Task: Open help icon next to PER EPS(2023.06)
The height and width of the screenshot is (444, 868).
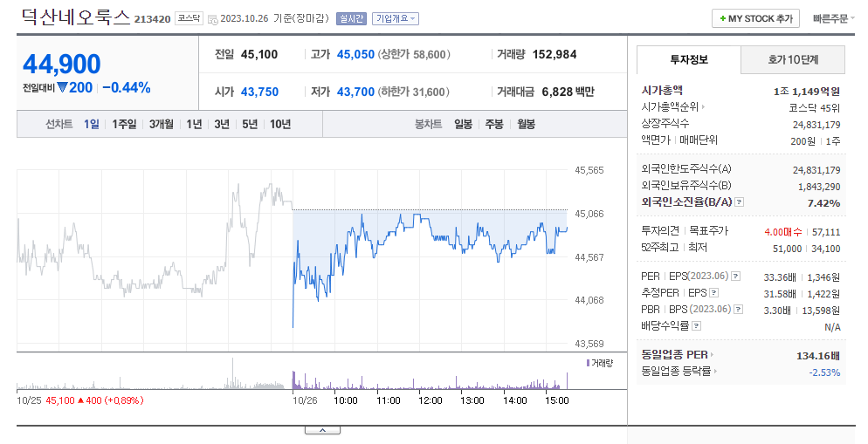Action: point(735,276)
